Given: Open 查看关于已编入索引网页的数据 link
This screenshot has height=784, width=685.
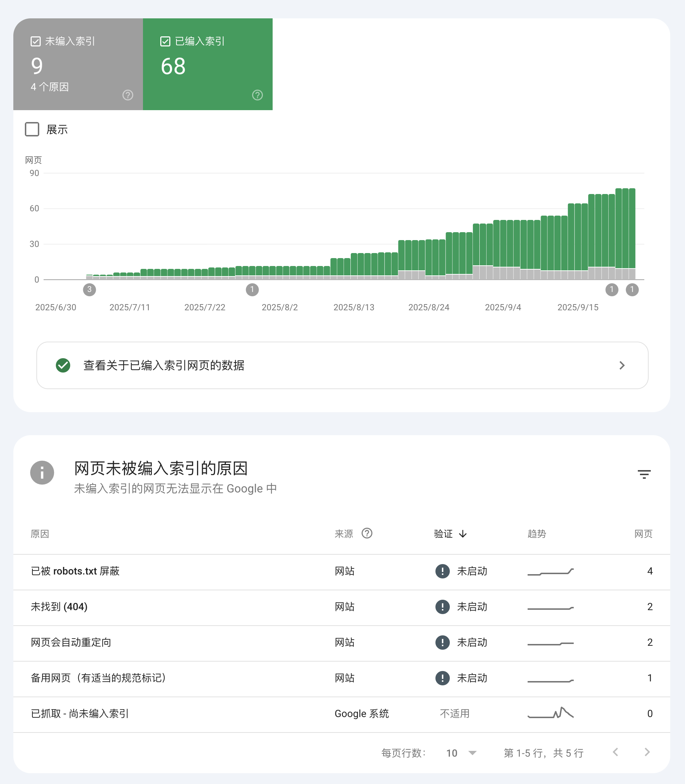Looking at the screenshot, I should click(342, 365).
